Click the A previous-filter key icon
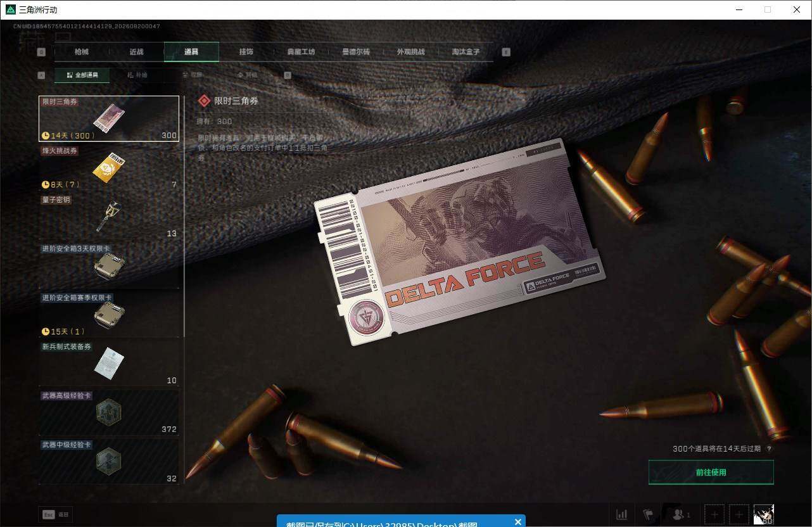 (x=42, y=75)
